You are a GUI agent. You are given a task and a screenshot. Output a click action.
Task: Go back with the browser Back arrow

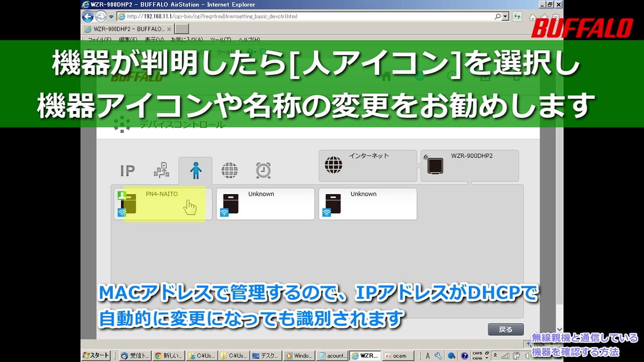[x=88, y=17]
